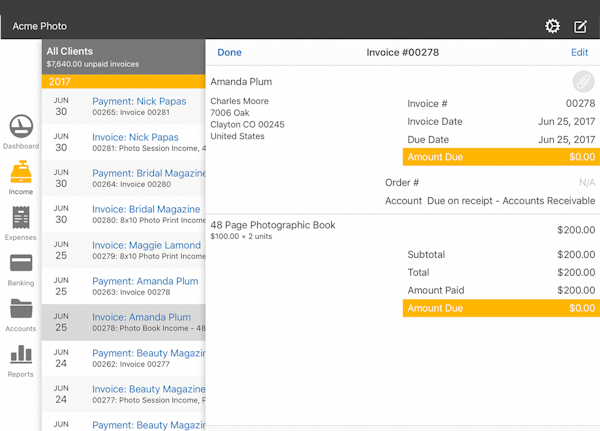This screenshot has height=431, width=600.
Task: Open Invoice: Bridal Magazine 00280 entry
Action: point(124,214)
